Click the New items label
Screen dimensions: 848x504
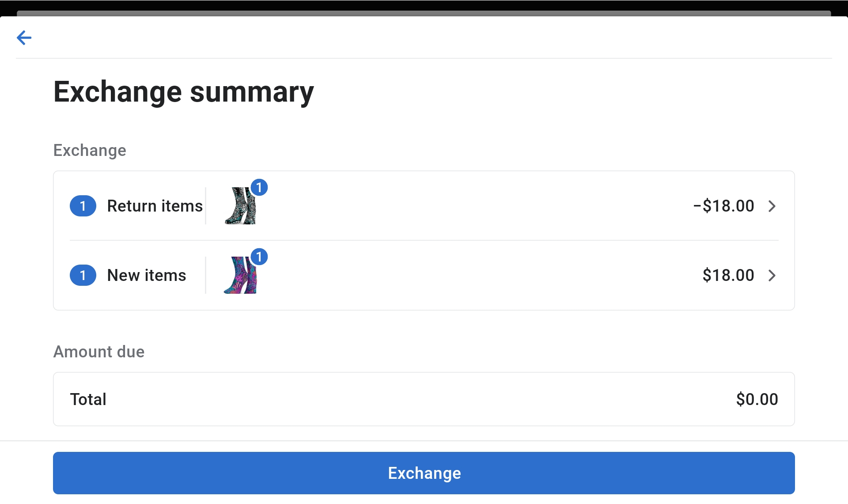146,275
